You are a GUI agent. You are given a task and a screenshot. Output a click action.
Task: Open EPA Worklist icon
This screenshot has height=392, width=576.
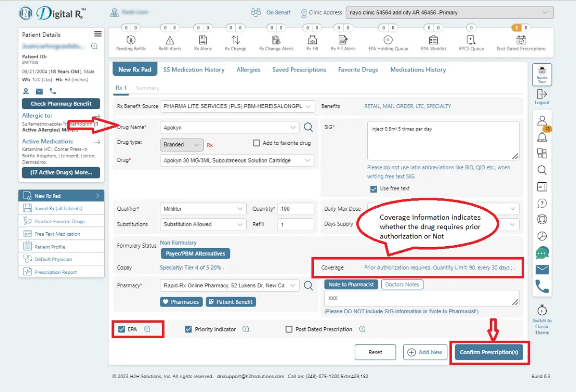[x=433, y=40]
